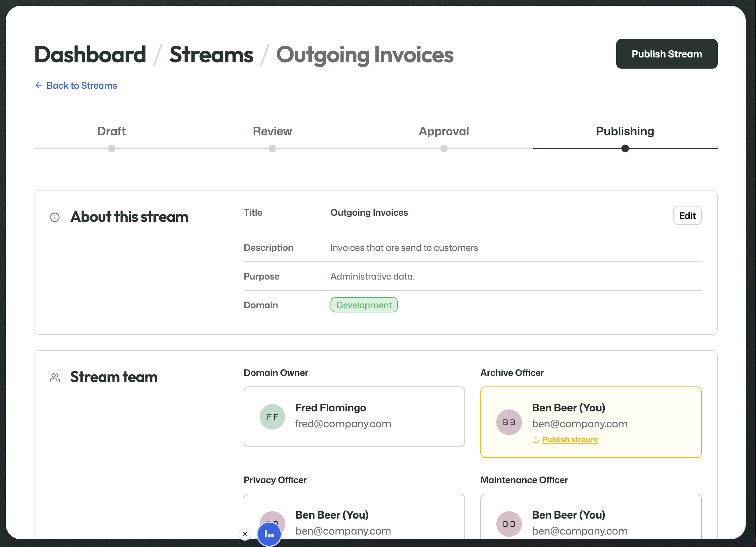The width and height of the screenshot is (756, 547).
Task: Open the blue chat widget launcher
Action: (x=269, y=534)
